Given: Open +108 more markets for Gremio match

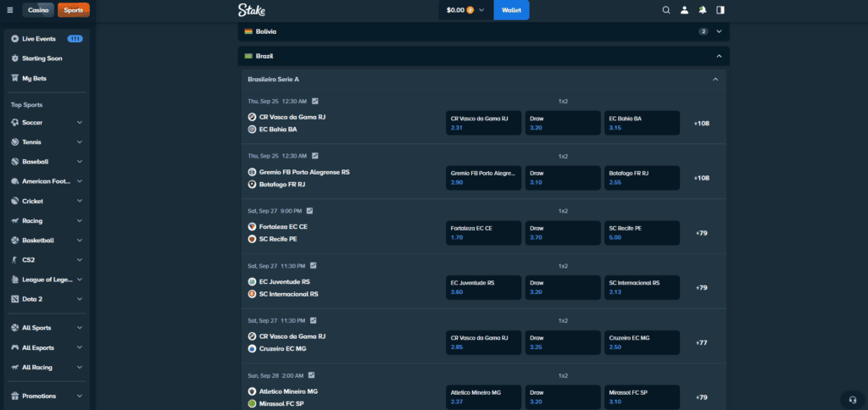Looking at the screenshot, I should pos(701,178).
